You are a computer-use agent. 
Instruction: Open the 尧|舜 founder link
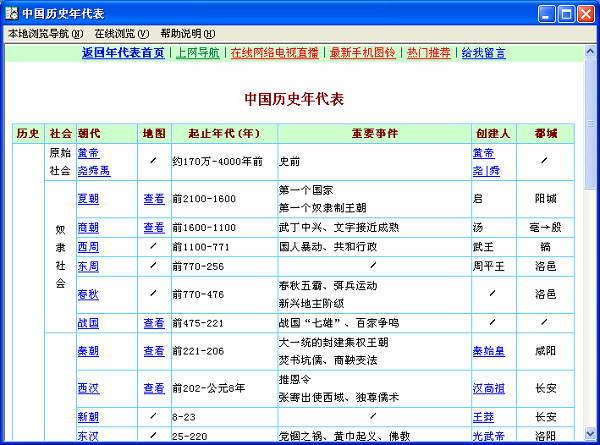tap(486, 171)
